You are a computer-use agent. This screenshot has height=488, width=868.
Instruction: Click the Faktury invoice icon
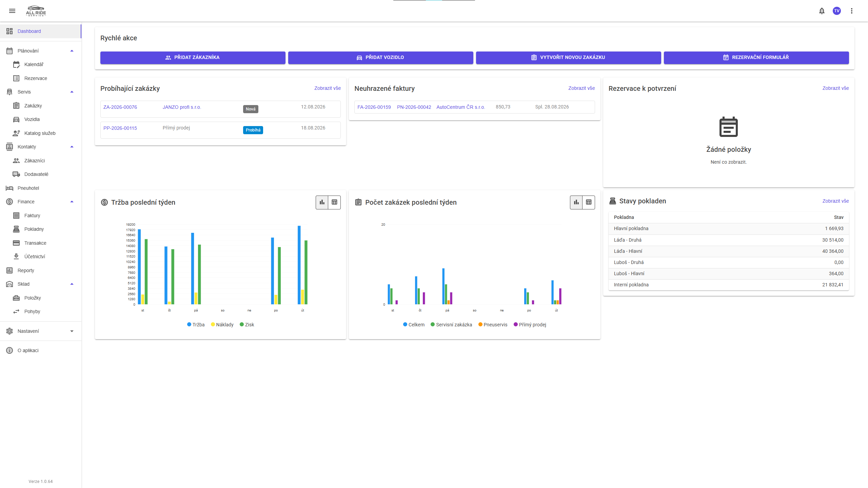pos(16,216)
